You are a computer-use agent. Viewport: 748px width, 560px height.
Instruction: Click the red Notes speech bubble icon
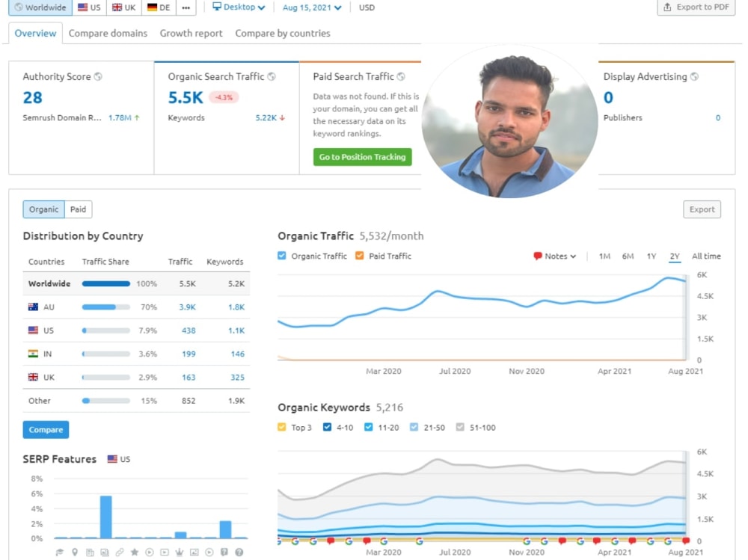coord(538,256)
